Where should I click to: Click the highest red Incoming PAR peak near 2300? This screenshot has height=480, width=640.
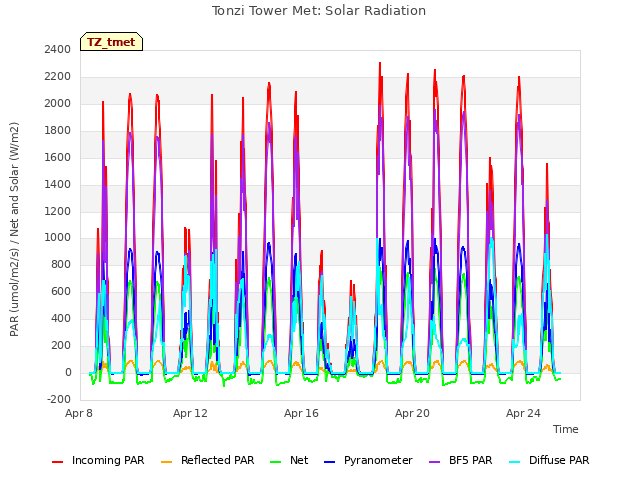(x=380, y=64)
